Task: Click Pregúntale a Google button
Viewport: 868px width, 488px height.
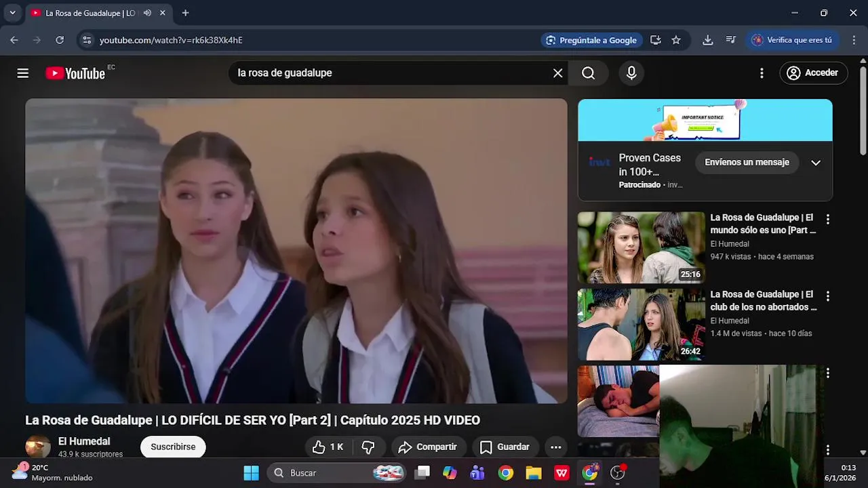Action: click(591, 40)
